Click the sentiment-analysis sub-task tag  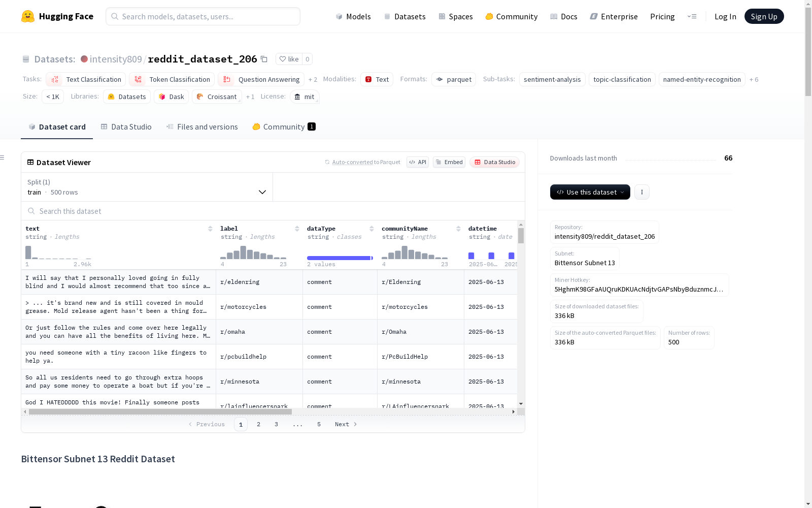552,79
